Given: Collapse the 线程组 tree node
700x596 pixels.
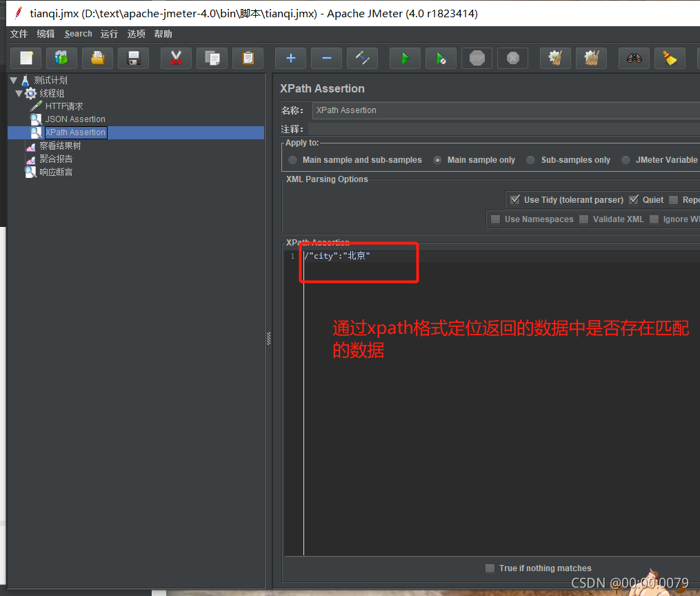Looking at the screenshot, I should coord(19,93).
